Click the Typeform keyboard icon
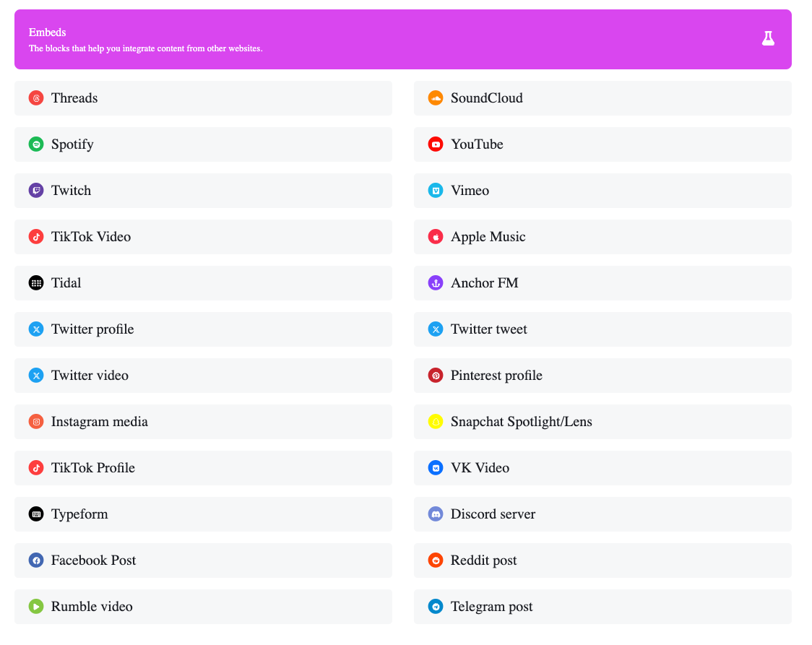 point(36,514)
